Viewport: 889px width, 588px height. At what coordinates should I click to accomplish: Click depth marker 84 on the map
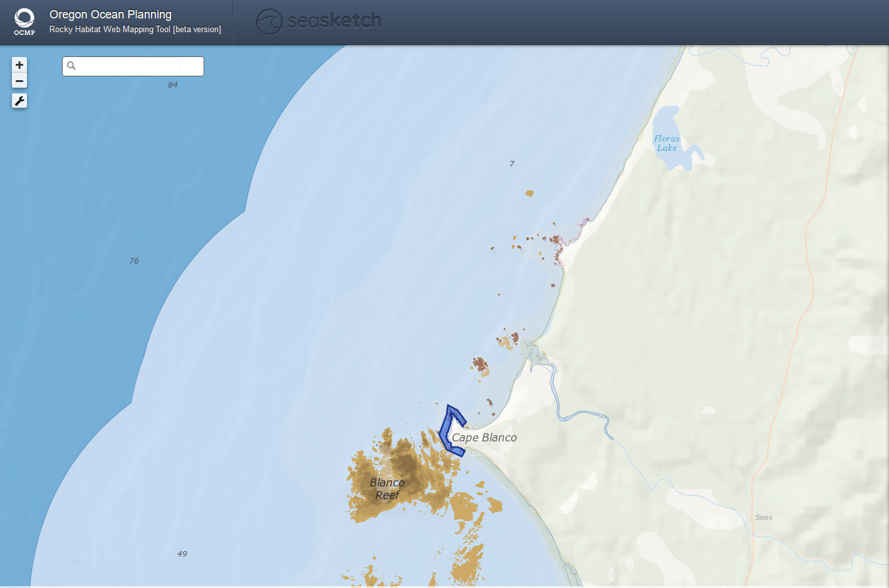tap(172, 85)
